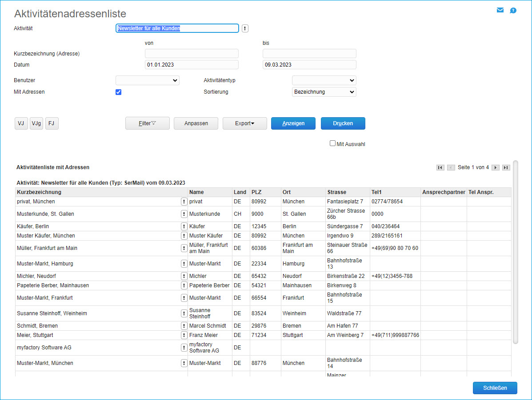Click the Land column header
532x400 pixels.
tap(240, 192)
